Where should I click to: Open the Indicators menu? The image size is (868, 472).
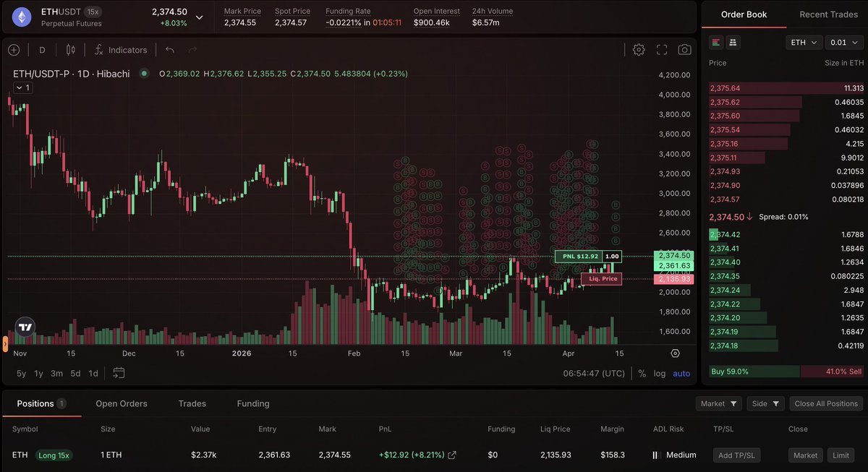(x=120, y=50)
